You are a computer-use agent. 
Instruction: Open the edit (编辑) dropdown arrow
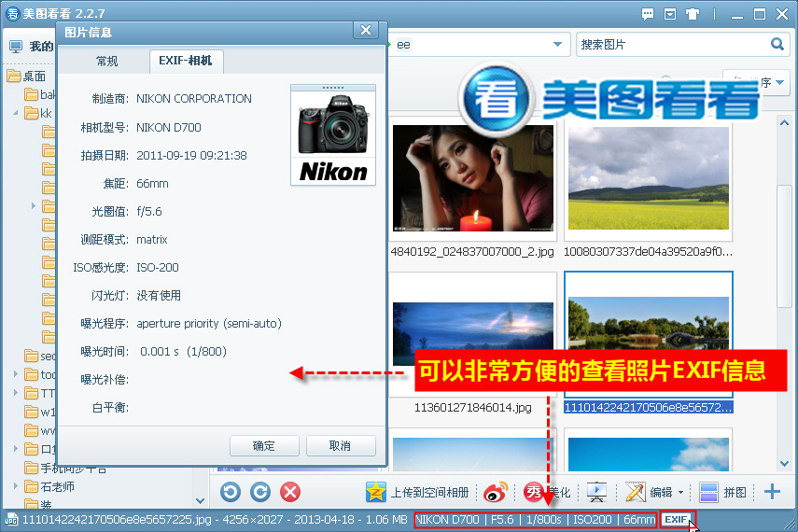(x=680, y=492)
